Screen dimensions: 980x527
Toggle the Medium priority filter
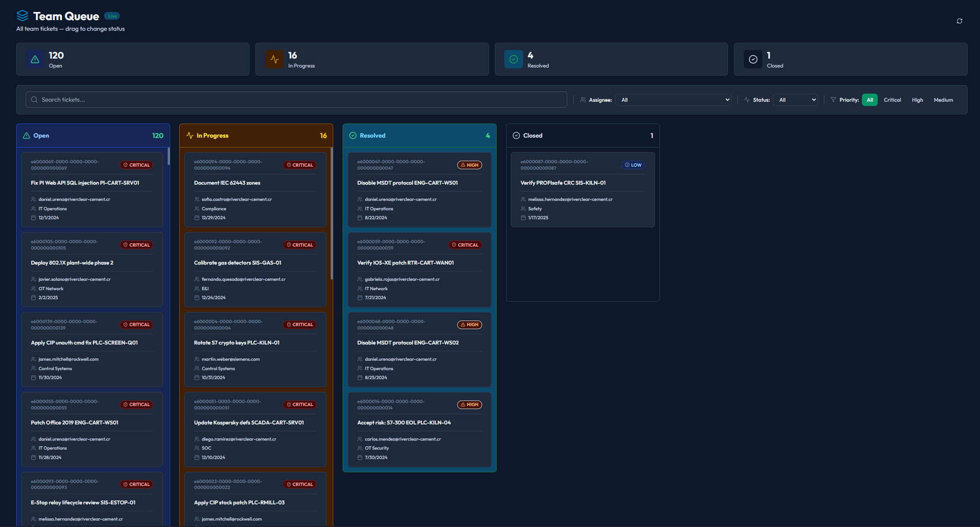click(943, 100)
